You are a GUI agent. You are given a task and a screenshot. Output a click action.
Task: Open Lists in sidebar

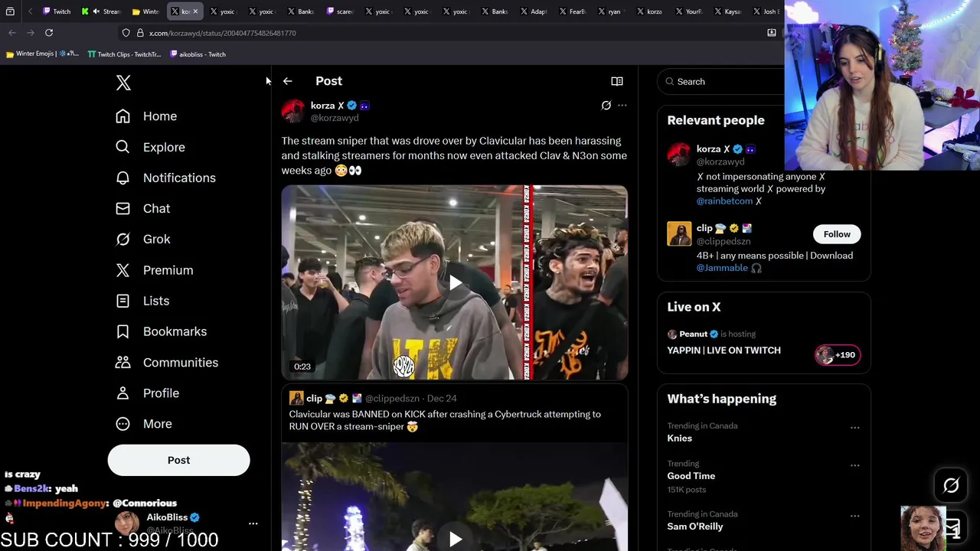click(142, 301)
